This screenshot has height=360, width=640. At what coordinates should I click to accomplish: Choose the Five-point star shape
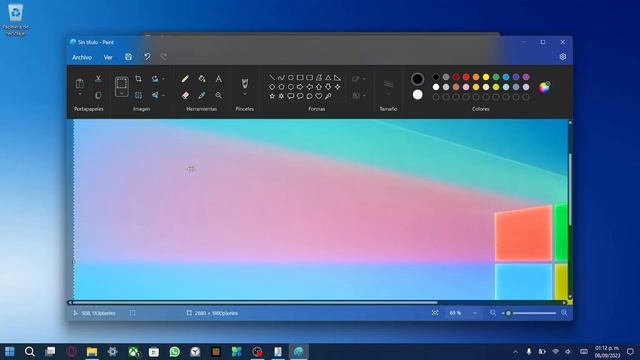(272, 96)
